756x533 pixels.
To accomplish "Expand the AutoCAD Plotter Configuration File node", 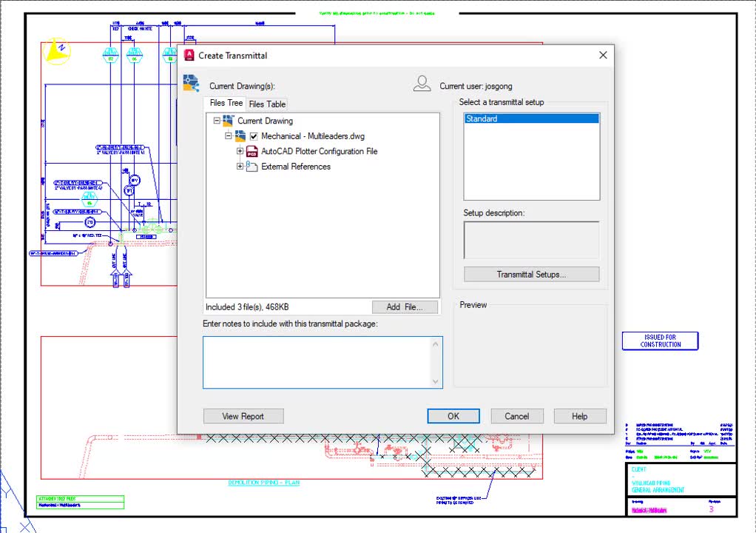I will coord(240,151).
